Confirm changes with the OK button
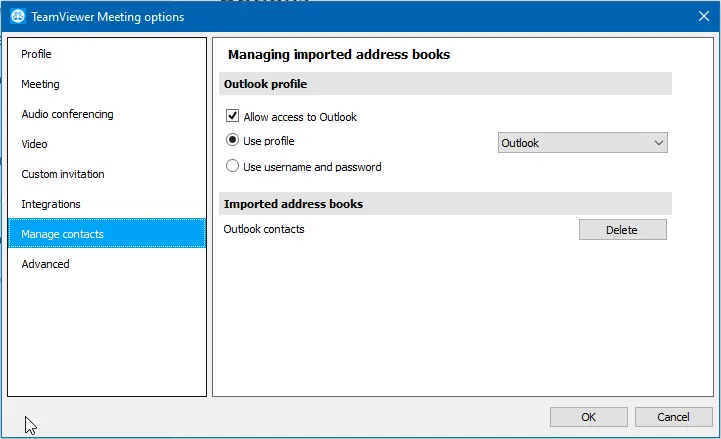This screenshot has height=439, width=721. (589, 417)
